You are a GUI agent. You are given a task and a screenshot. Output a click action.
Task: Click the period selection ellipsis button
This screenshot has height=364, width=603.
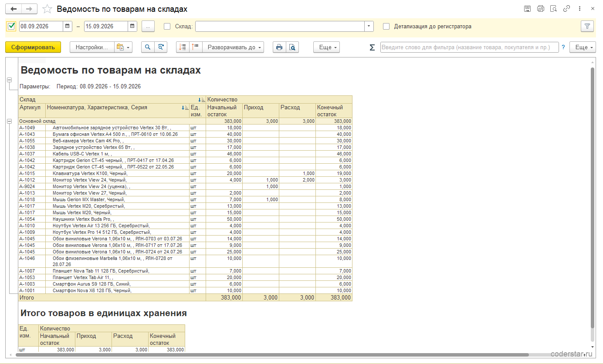pyautogui.click(x=148, y=26)
